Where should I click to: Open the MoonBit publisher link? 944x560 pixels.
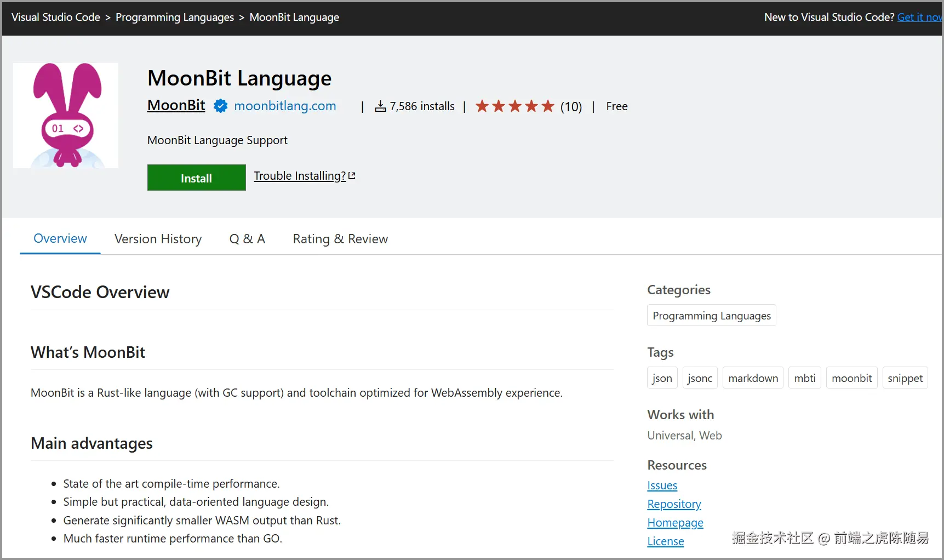pyautogui.click(x=176, y=105)
